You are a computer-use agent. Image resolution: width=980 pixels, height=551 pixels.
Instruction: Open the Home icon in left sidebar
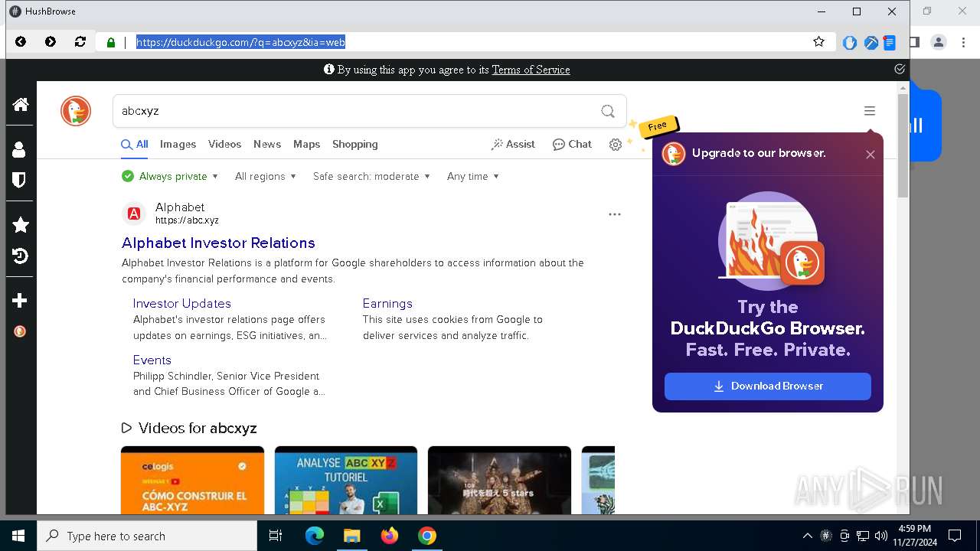click(x=21, y=104)
